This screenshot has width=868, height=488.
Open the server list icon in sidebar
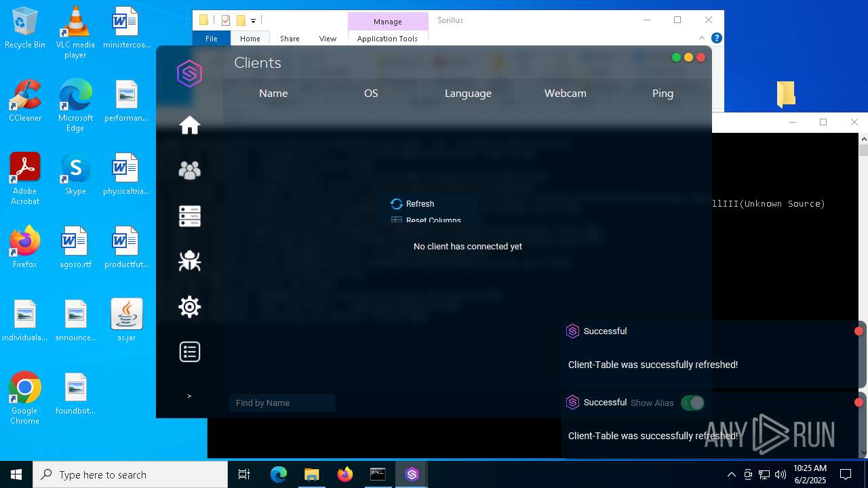190,216
